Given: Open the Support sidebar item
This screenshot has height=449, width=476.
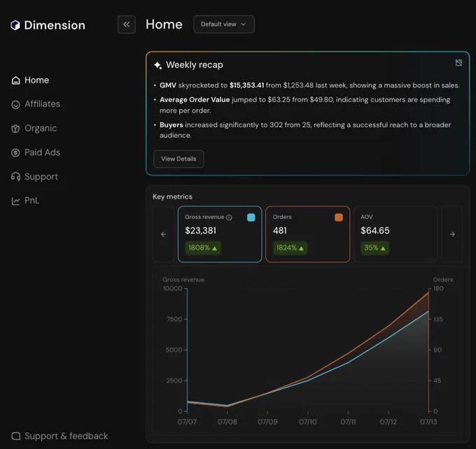Looking at the screenshot, I should click(34, 176).
